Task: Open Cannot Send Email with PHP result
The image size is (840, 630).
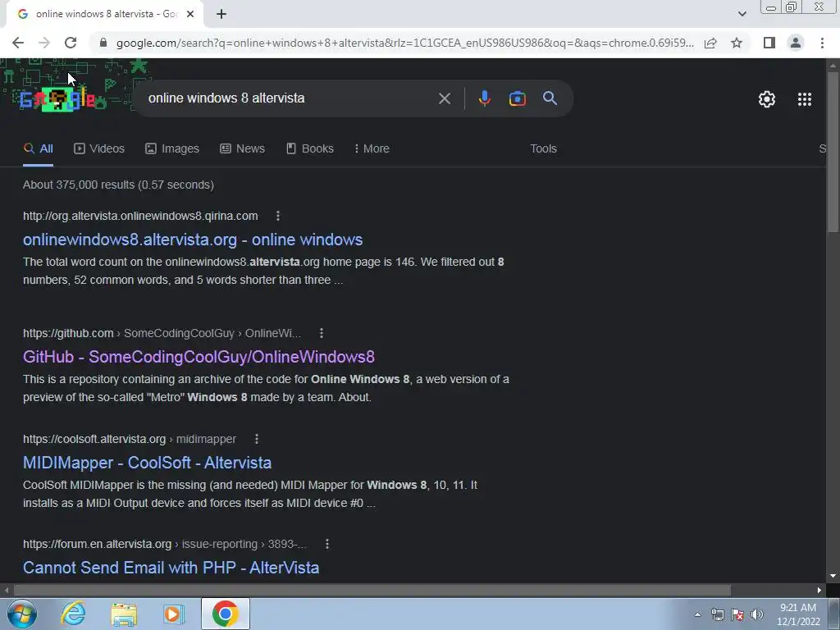Action: point(171,568)
